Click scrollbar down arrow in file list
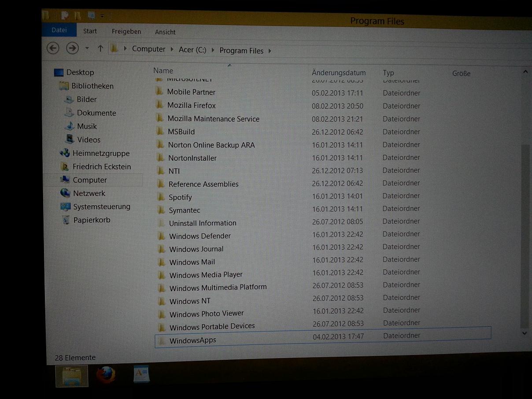The width and height of the screenshot is (532, 399). pyautogui.click(x=524, y=333)
